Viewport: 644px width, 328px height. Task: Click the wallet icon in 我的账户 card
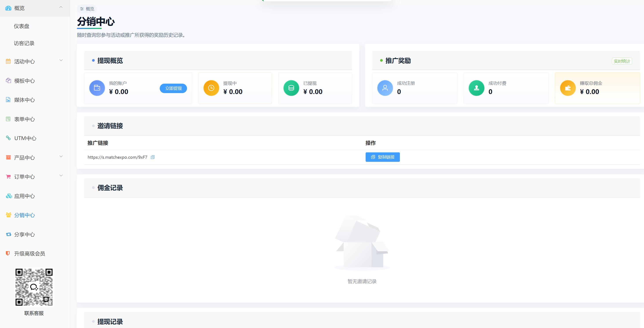tap(97, 88)
